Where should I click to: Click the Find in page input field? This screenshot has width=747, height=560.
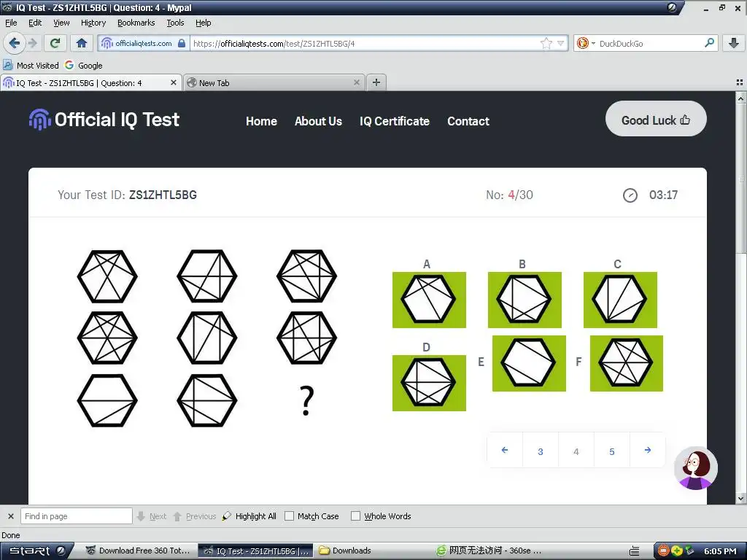point(76,516)
